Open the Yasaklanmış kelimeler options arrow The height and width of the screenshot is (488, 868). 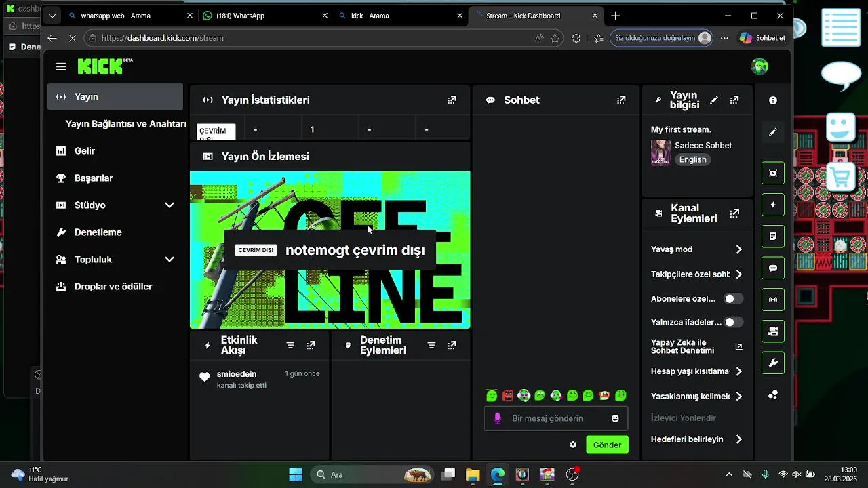(x=738, y=396)
